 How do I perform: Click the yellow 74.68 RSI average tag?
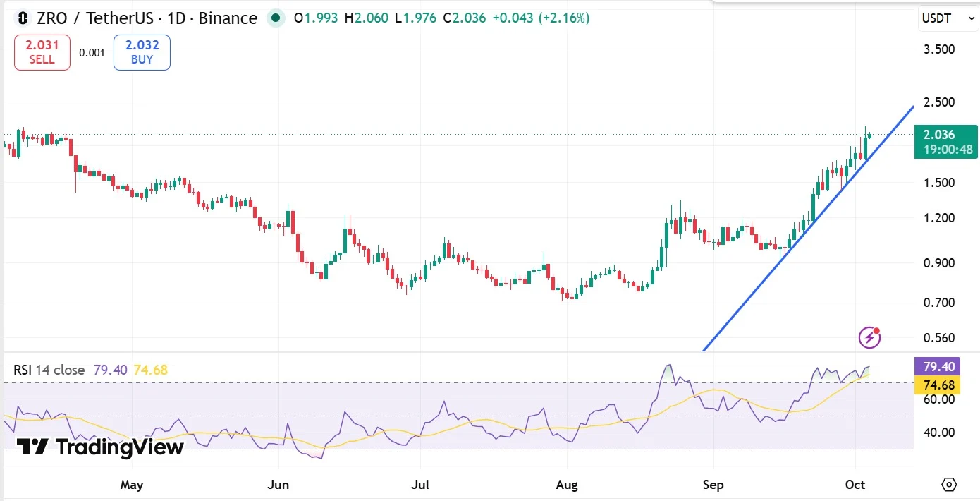click(945, 385)
